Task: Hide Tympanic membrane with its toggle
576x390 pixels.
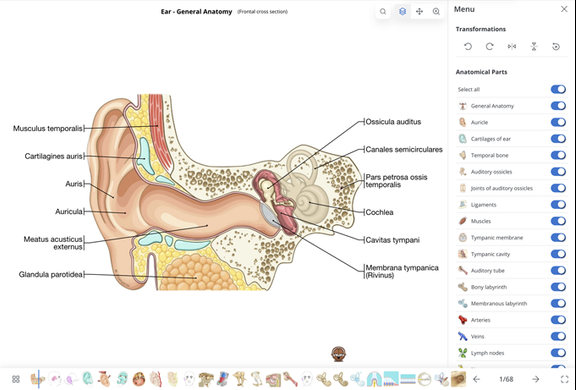Action: 558,238
